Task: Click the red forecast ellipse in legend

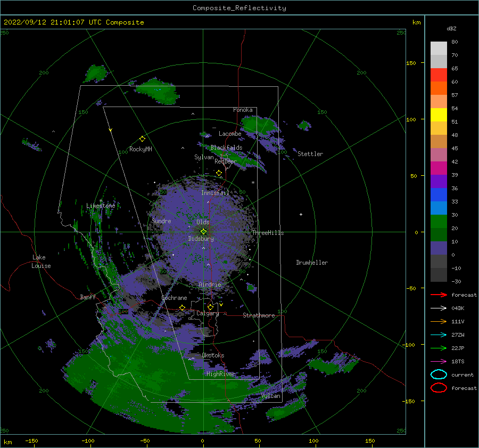Action: click(x=439, y=388)
